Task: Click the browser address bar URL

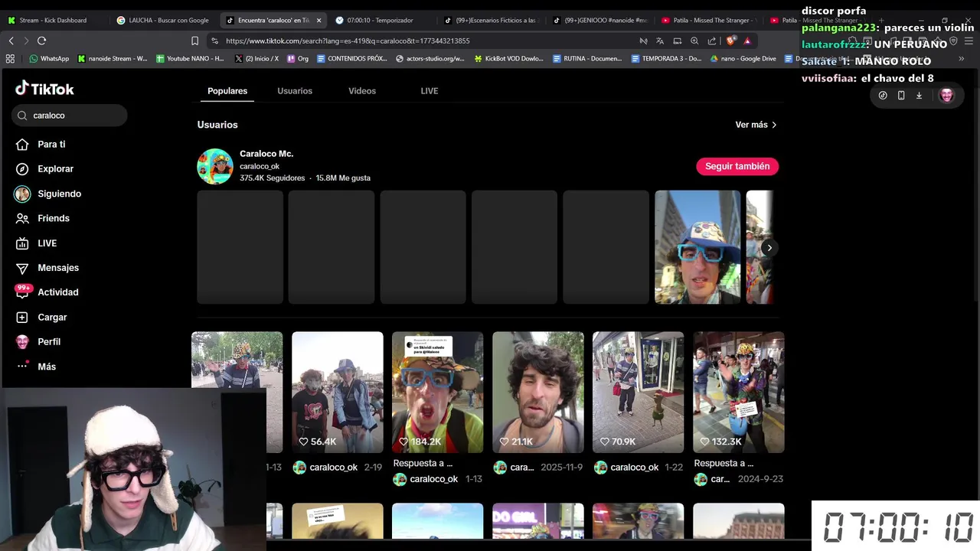Action: 348,41
